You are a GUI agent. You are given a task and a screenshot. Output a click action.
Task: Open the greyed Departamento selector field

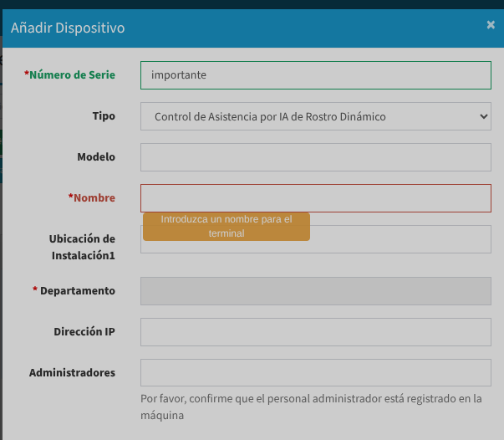coord(315,291)
